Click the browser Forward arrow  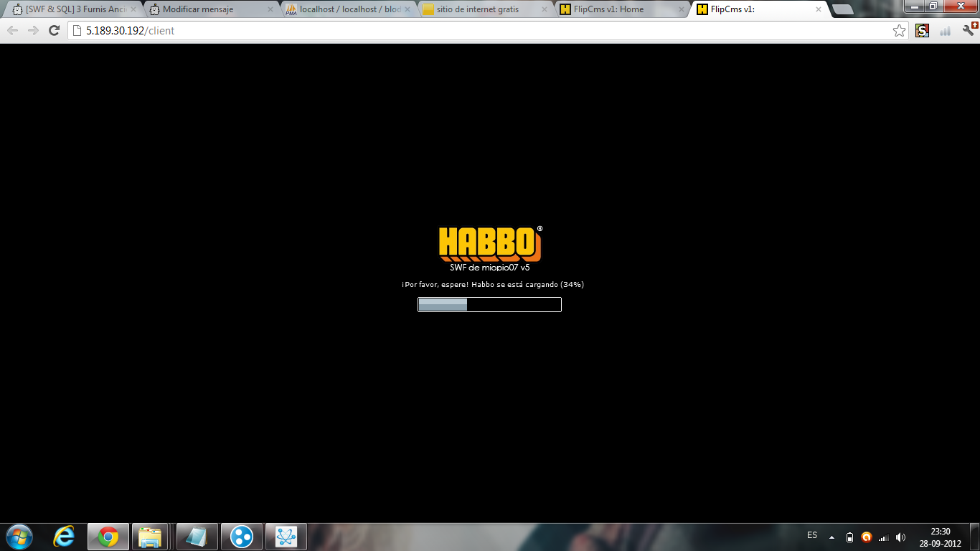pyautogui.click(x=33, y=30)
